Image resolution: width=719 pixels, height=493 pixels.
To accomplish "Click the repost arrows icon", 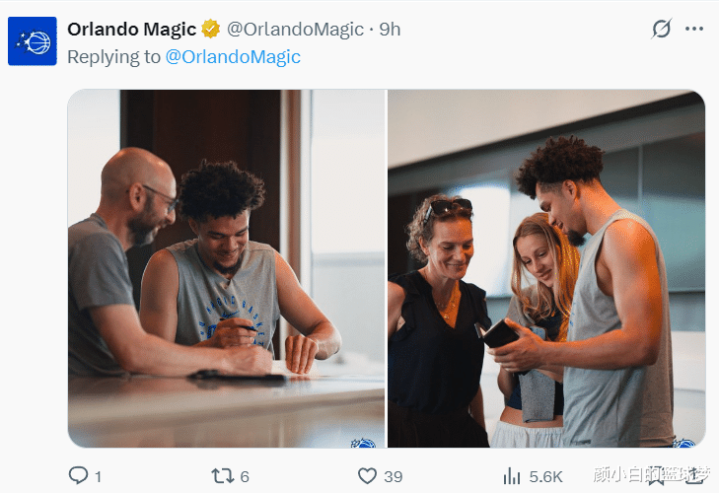I will [x=223, y=476].
